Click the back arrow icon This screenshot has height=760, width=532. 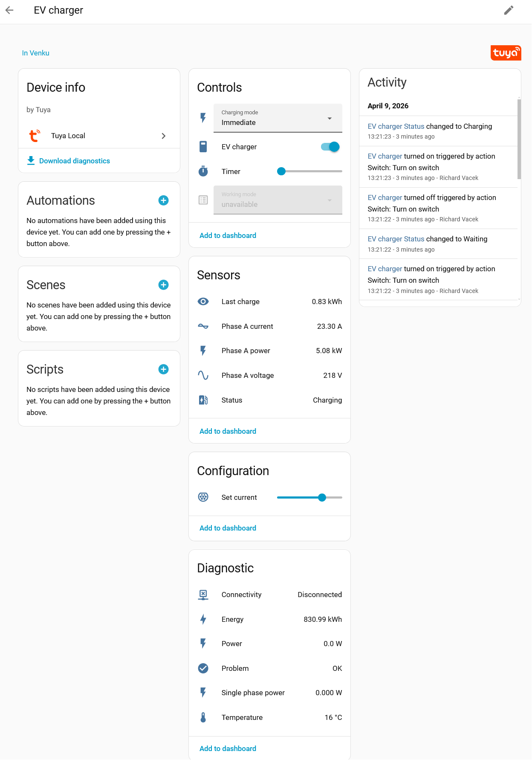9,10
